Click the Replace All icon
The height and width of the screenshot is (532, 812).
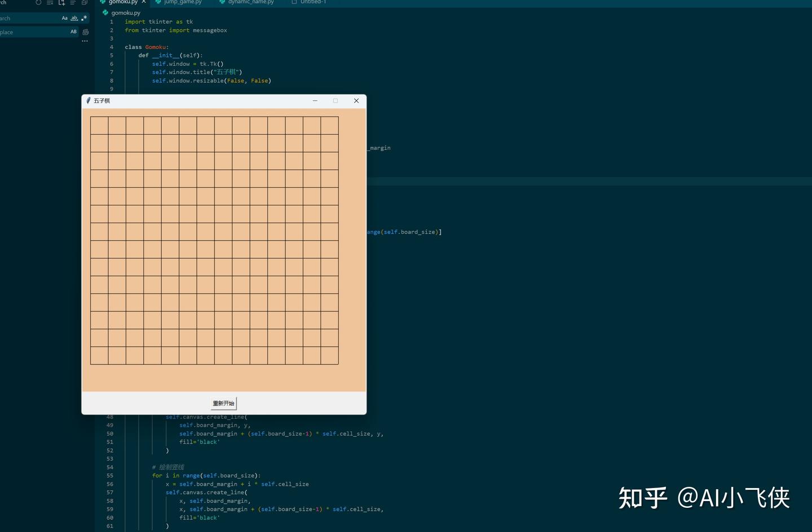pos(85,32)
